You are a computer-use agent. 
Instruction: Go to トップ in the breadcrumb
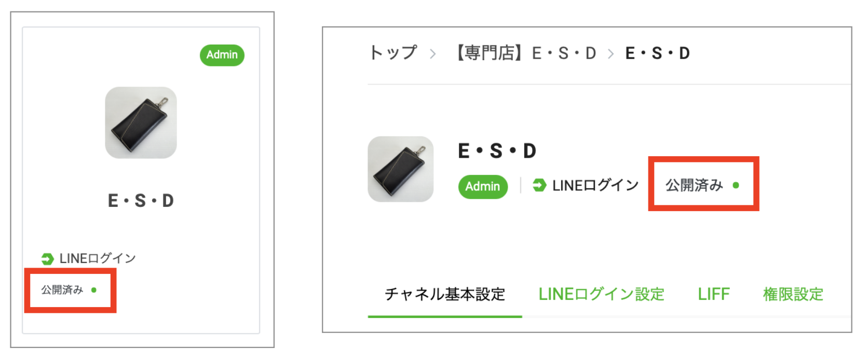393,53
